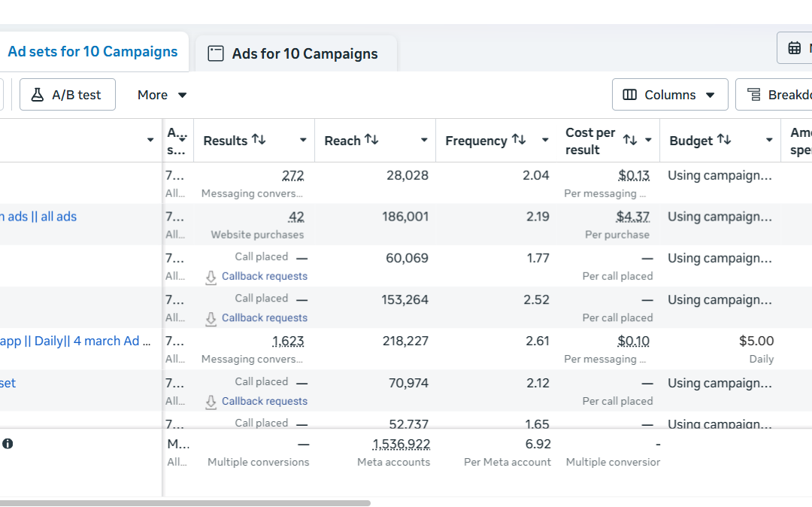Expand Cost per result column options arrow
Viewport: 812px width, 507px height.
[x=648, y=140]
